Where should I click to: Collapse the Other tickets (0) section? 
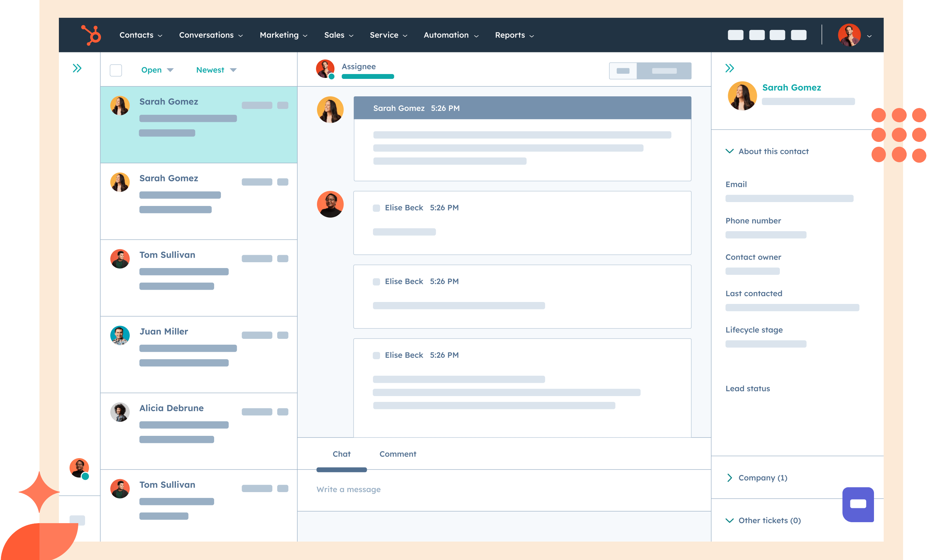763,520
